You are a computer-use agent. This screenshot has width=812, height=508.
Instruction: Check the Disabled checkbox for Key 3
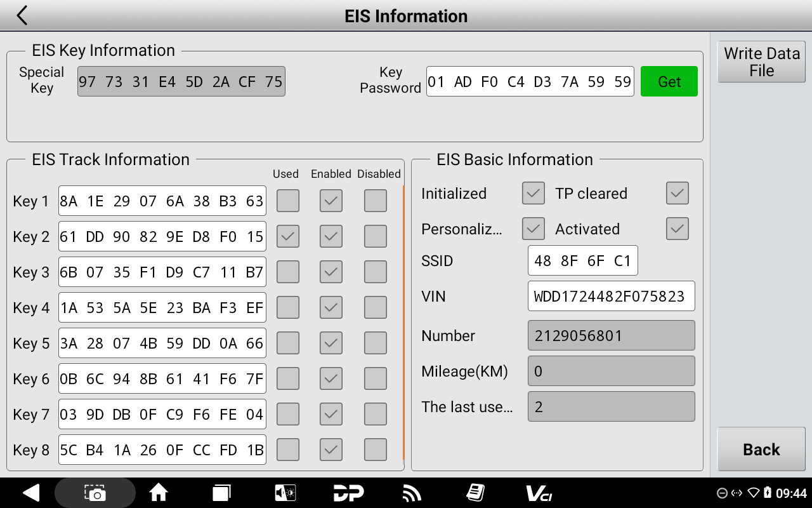tap(376, 272)
